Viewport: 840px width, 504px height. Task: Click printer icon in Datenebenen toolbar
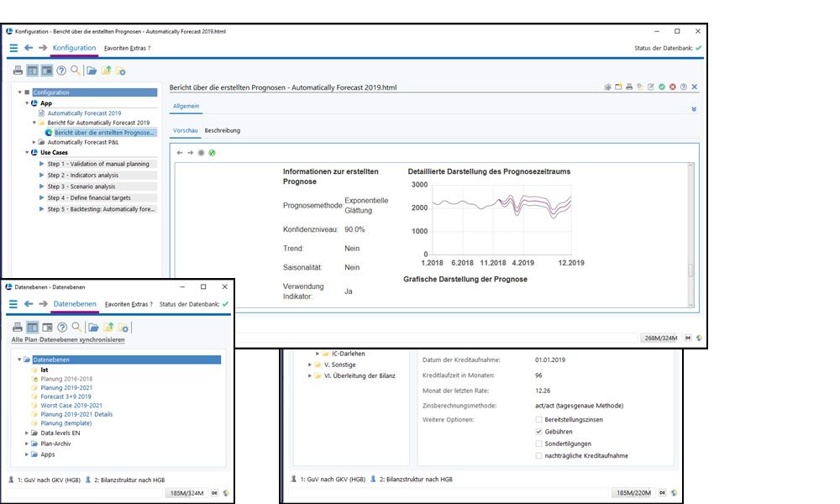click(x=18, y=327)
